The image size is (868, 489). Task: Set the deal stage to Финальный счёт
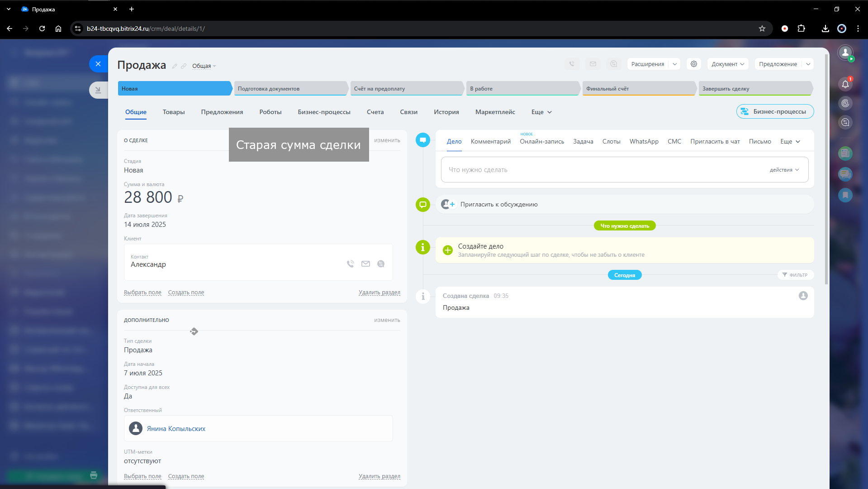(x=640, y=88)
